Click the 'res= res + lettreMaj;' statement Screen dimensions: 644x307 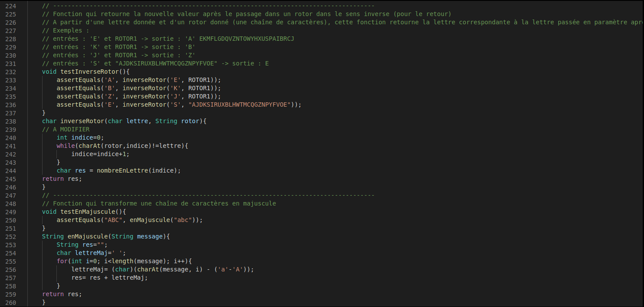pos(110,278)
